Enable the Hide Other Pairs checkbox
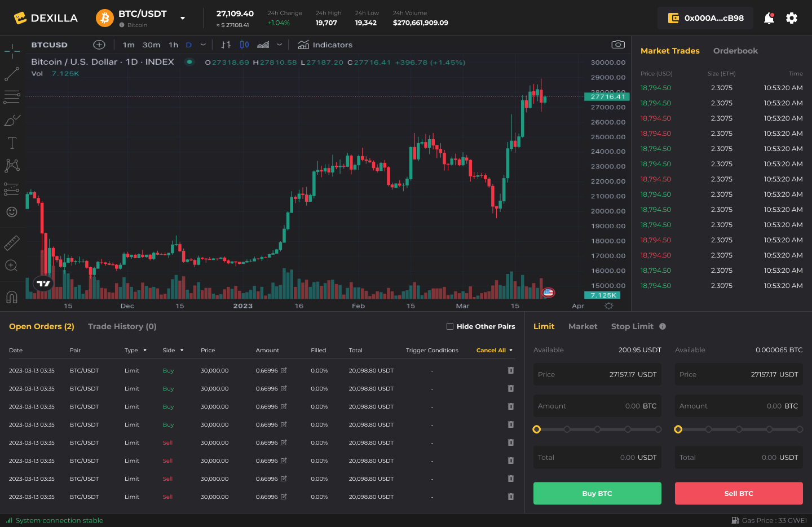812x527 pixels. pyautogui.click(x=450, y=326)
